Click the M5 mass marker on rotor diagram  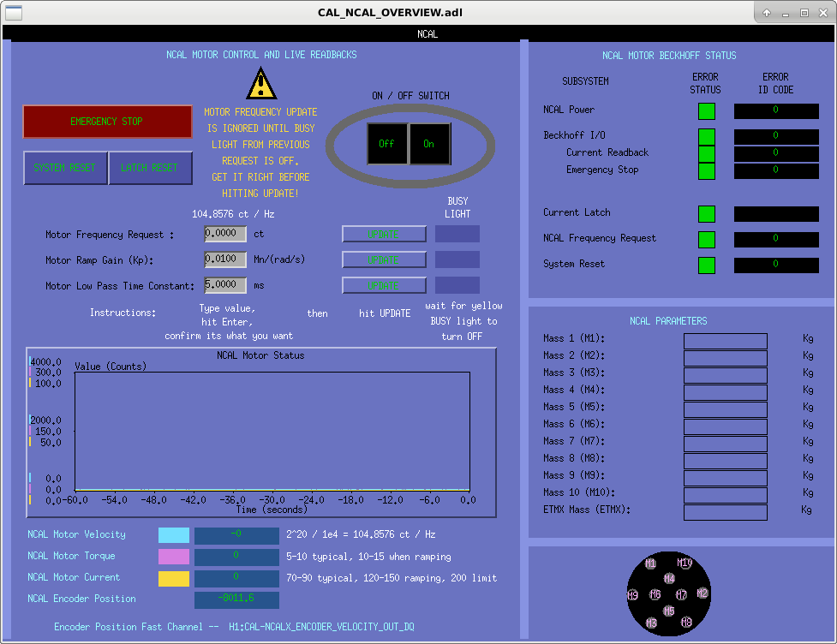(669, 611)
